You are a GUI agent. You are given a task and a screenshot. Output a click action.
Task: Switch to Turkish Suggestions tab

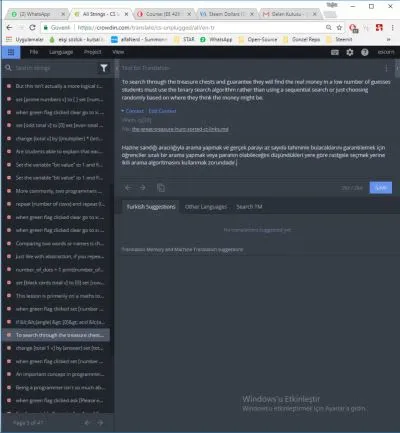(x=151, y=207)
